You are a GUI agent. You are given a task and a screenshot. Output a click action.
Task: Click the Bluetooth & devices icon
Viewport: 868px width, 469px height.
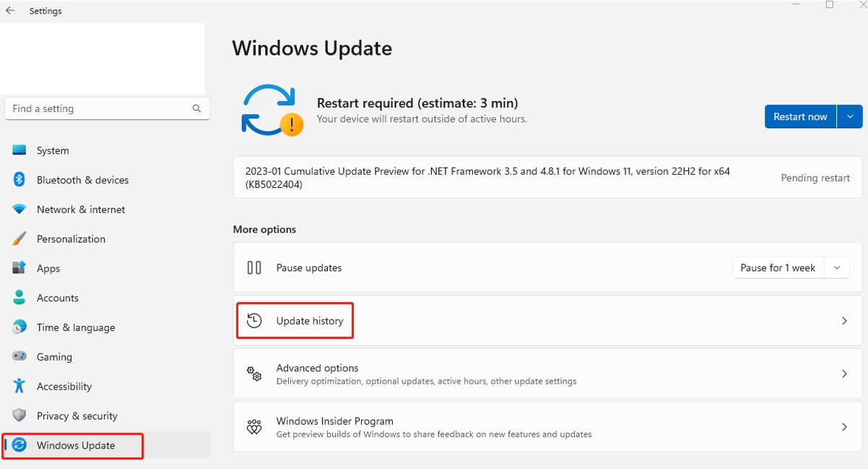(x=19, y=180)
